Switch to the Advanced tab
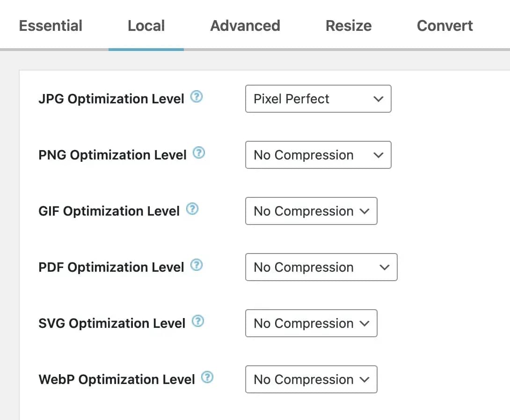Viewport: 510px width, 420px height. (245, 26)
